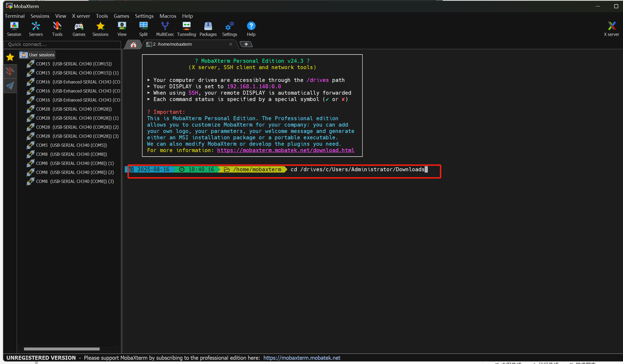The width and height of the screenshot is (623, 364).
Task: Click the prompt time 10:40.16
Action: tap(201, 169)
